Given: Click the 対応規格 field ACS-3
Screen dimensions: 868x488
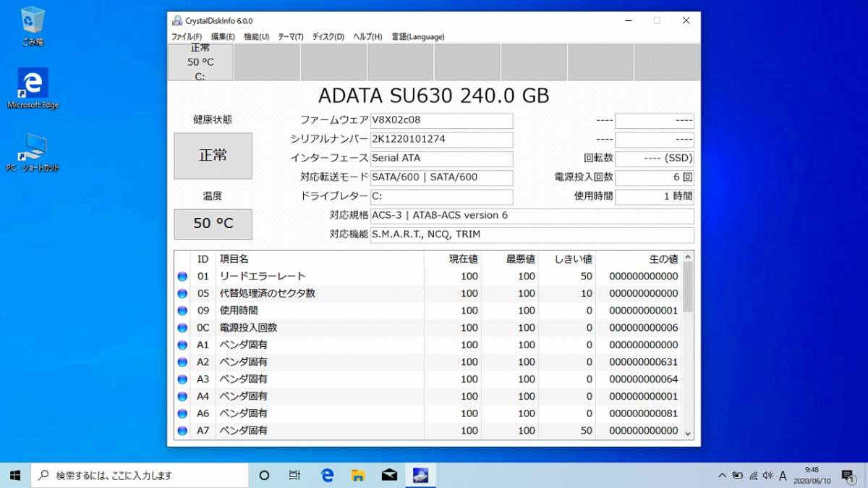Looking at the screenshot, I should point(532,216).
